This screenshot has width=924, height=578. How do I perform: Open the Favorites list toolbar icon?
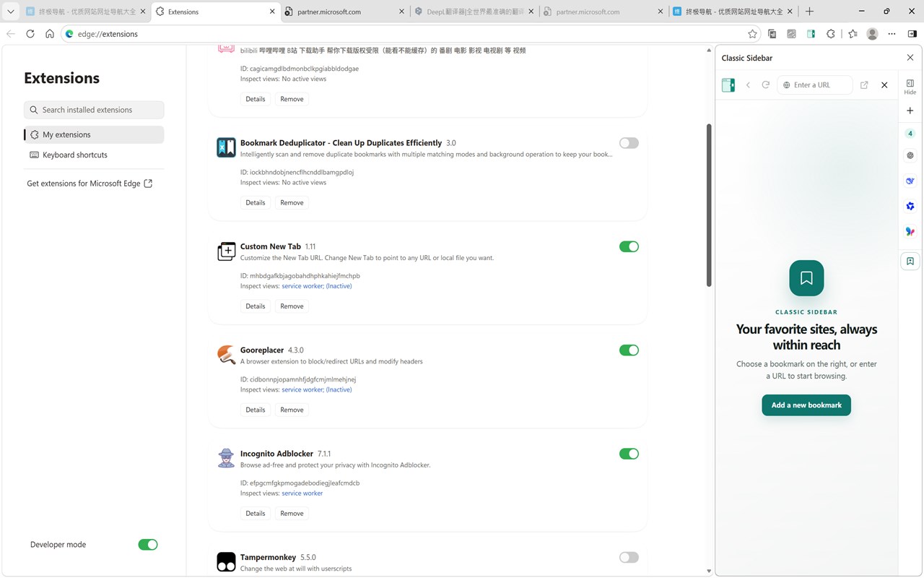coord(853,34)
